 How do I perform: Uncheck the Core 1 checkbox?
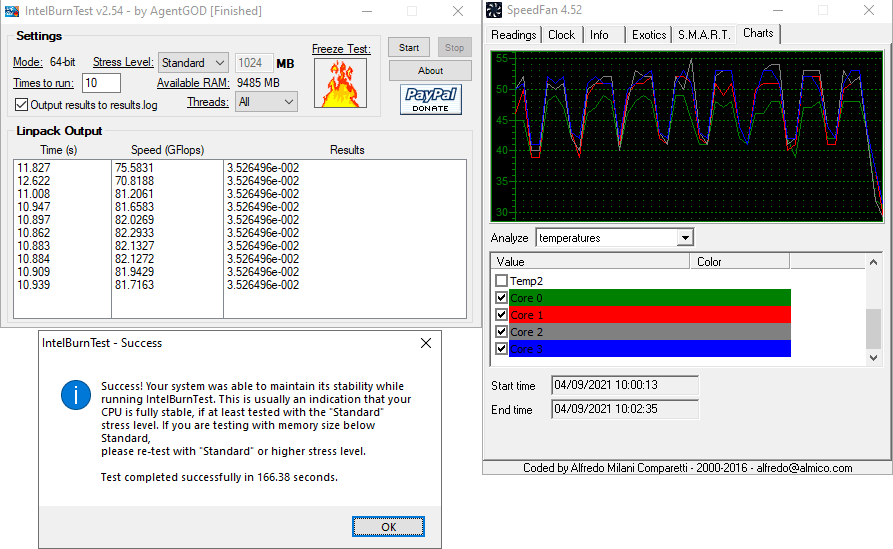pyautogui.click(x=501, y=314)
